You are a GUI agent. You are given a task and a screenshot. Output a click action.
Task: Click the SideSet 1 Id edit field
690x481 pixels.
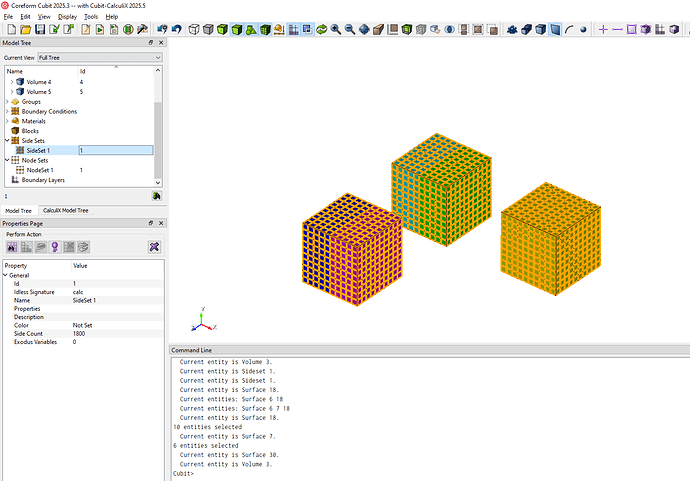pos(116,151)
